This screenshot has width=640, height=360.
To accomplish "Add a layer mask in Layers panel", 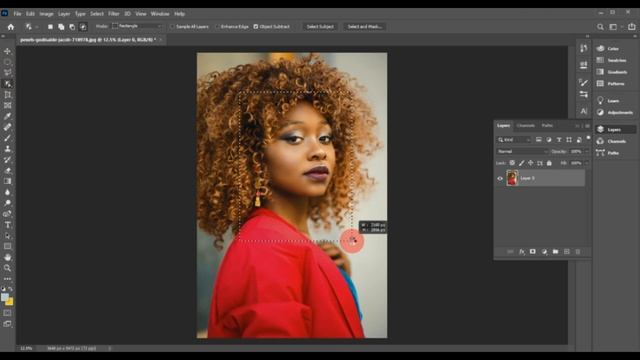I will click(x=533, y=252).
